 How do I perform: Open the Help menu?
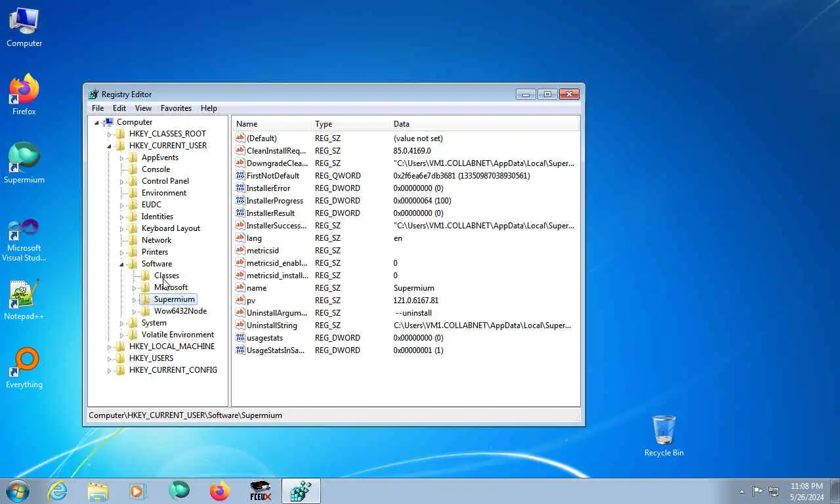pyautogui.click(x=209, y=108)
